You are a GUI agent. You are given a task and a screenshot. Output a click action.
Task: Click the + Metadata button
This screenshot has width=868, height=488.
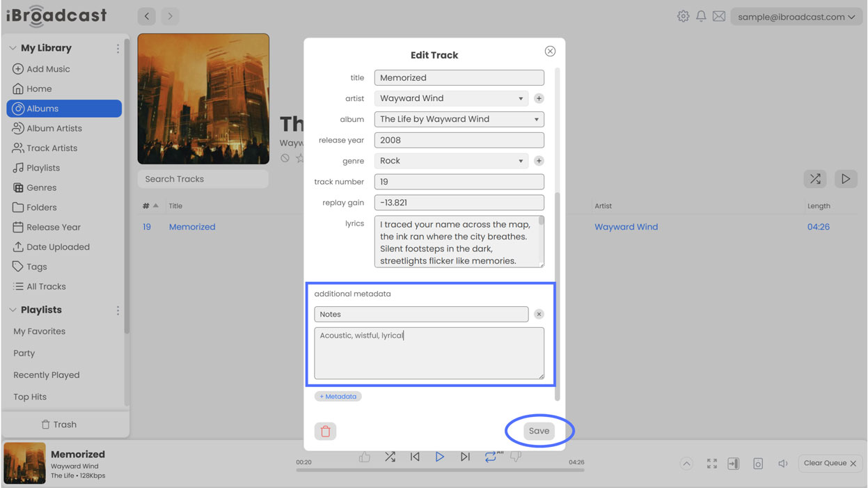(x=338, y=397)
